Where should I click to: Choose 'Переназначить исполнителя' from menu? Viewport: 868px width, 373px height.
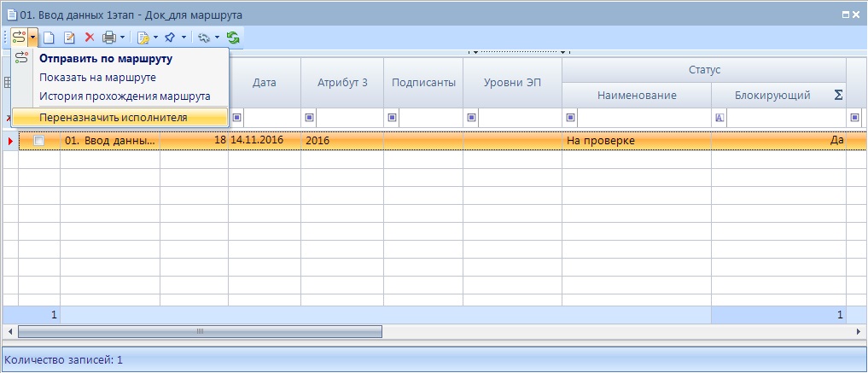[x=113, y=117]
